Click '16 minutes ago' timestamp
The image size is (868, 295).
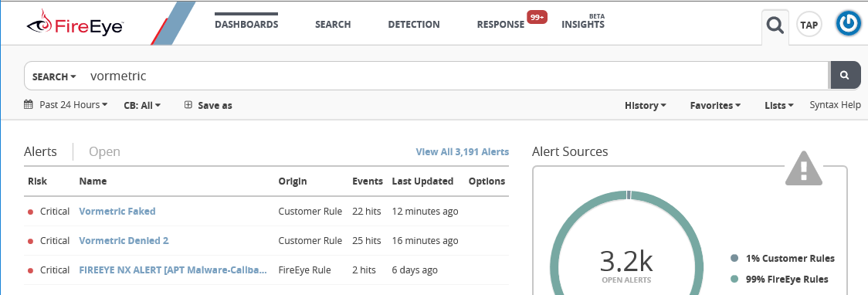pyautogui.click(x=426, y=240)
